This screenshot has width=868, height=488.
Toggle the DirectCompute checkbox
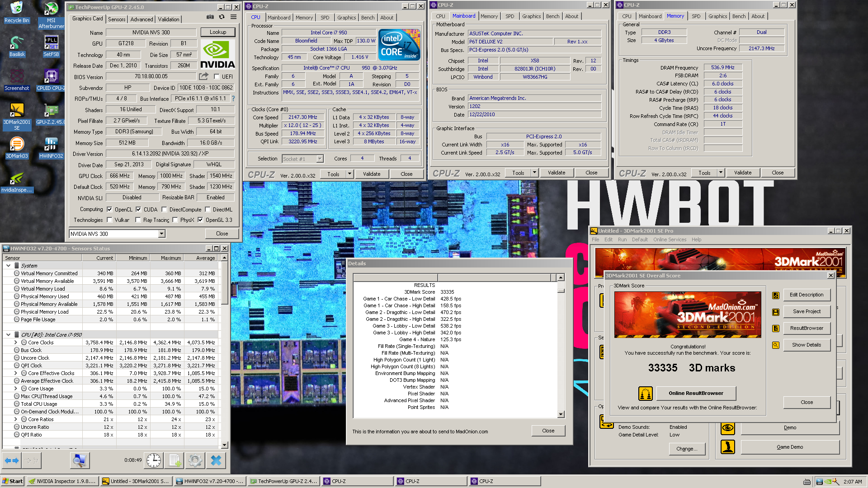[164, 210]
